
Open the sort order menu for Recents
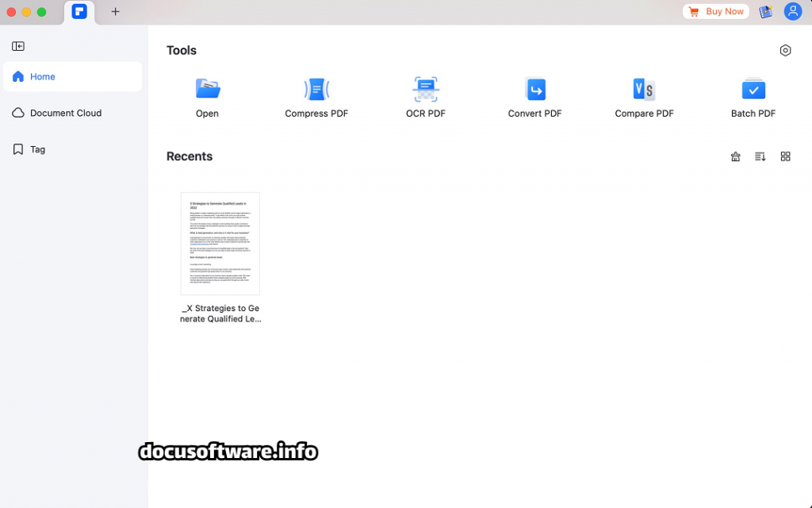[760, 156]
